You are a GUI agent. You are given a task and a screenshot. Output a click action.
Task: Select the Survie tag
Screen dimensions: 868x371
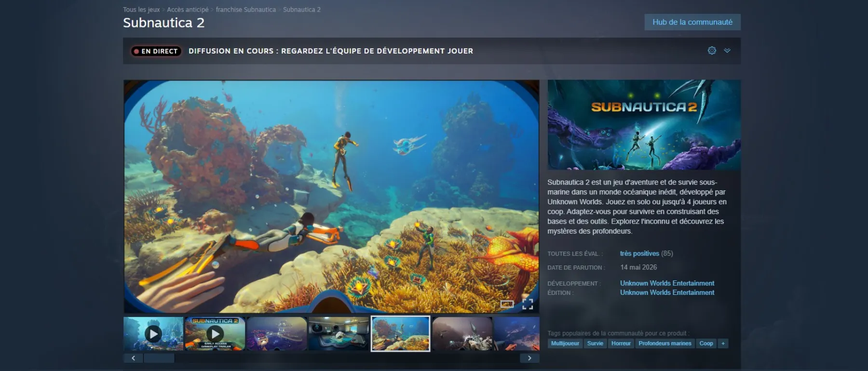point(595,344)
